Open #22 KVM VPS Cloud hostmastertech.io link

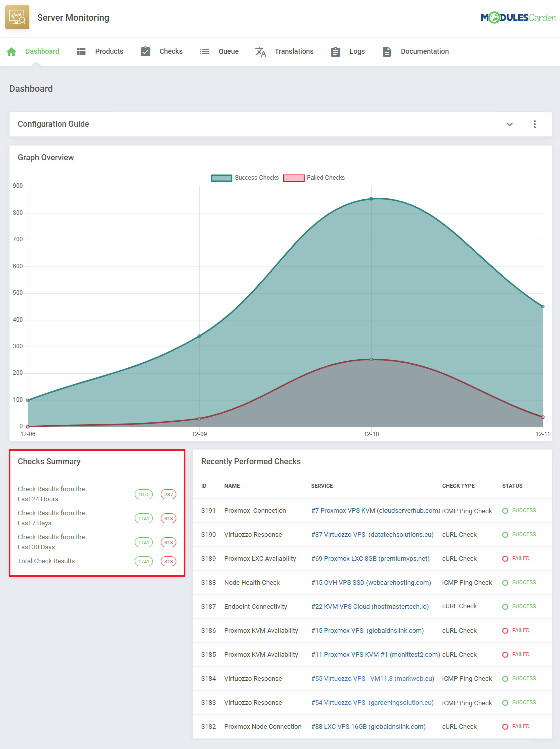(x=370, y=607)
